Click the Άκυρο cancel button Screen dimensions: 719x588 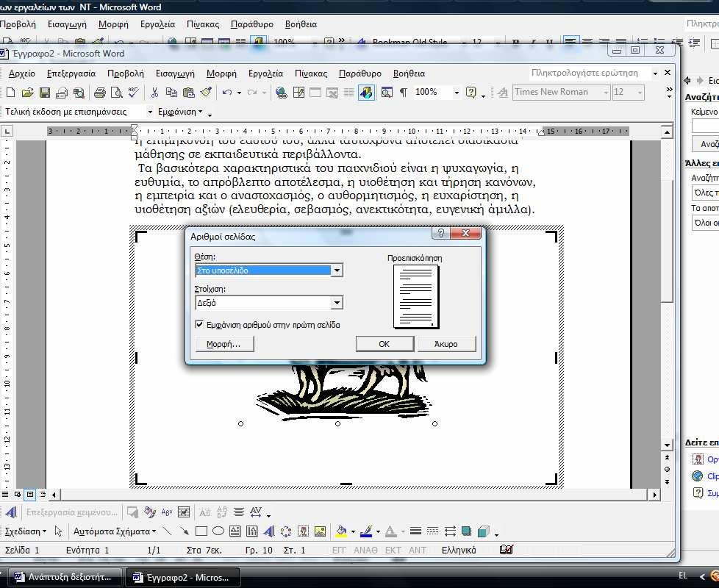coord(446,344)
